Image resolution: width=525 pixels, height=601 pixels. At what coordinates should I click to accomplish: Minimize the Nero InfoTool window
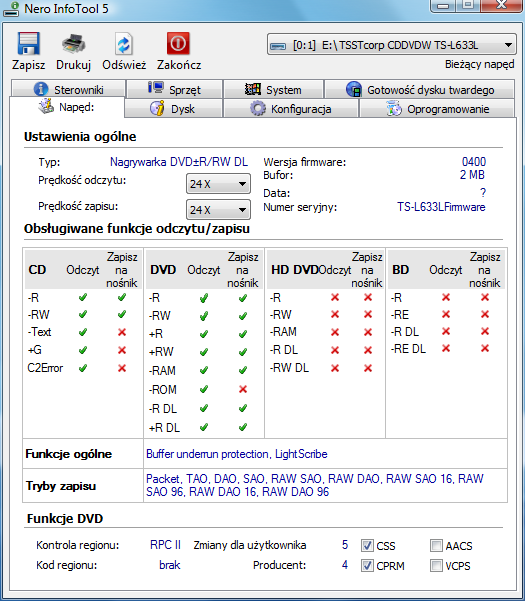(x=444, y=5)
